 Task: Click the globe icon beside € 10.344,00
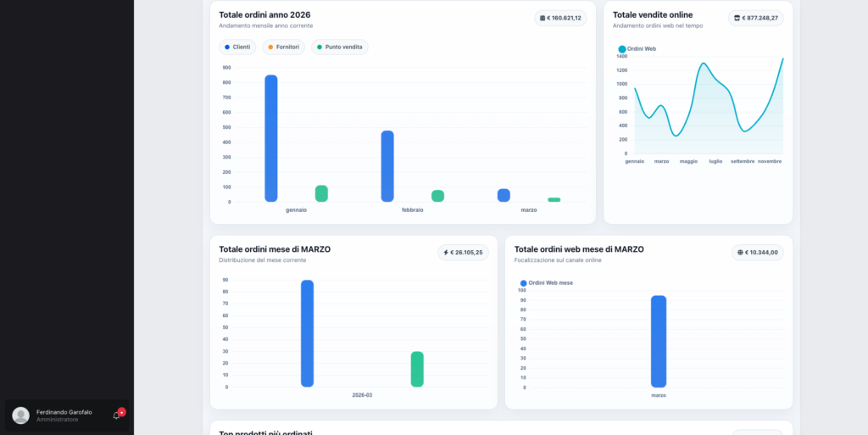click(x=740, y=253)
